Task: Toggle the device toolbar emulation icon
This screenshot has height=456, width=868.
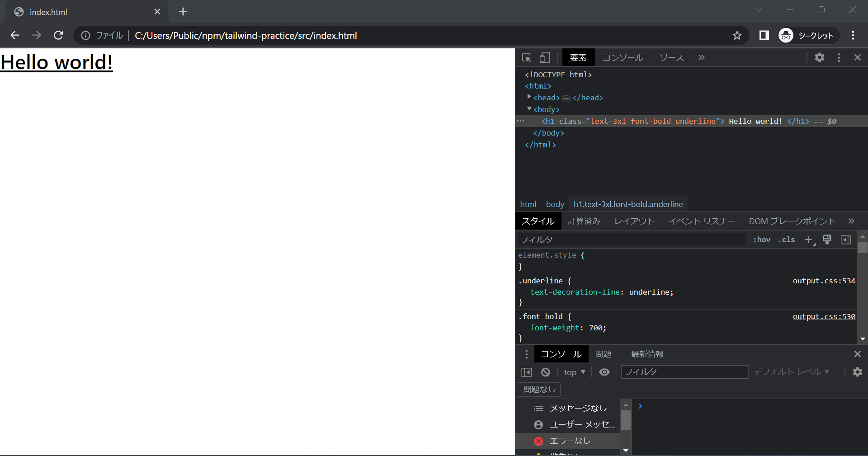Action: tap(544, 57)
